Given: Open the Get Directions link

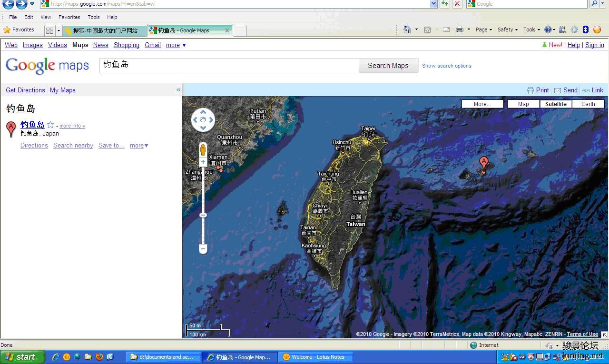Looking at the screenshot, I should (x=25, y=90).
